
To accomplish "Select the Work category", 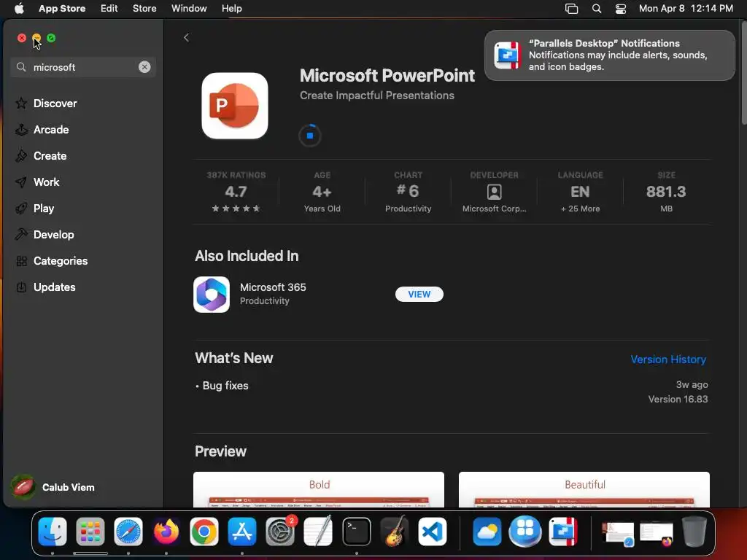I will point(37,182).
